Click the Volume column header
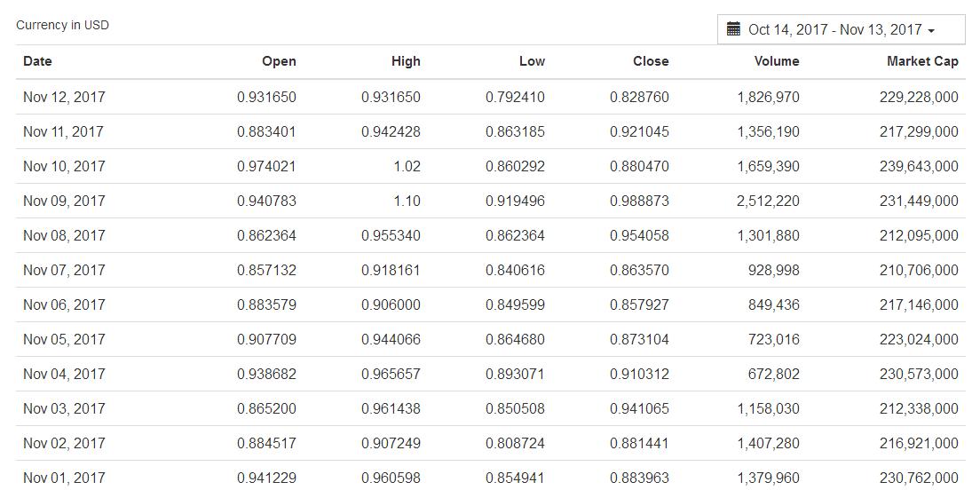The width and height of the screenshot is (980, 490). coord(777,61)
